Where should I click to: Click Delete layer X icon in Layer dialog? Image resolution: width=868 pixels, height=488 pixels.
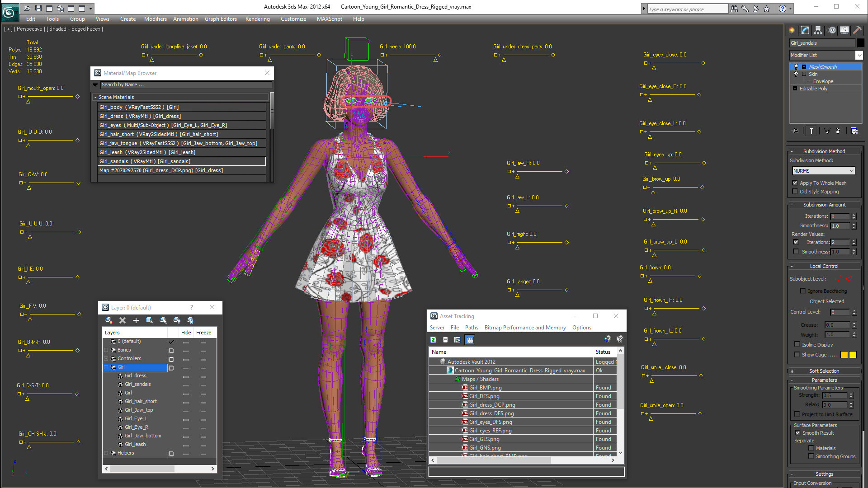pyautogui.click(x=123, y=320)
